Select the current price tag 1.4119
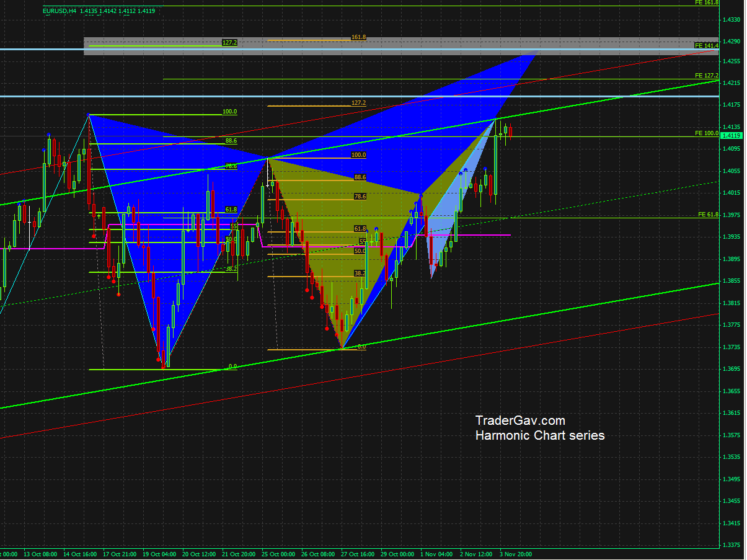Screen dimensions: 747x560 pos(732,135)
